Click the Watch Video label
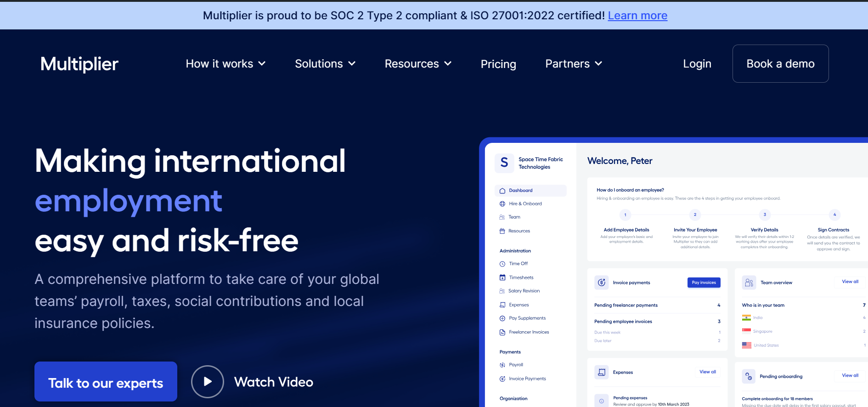The height and width of the screenshot is (407, 868). pos(274,382)
